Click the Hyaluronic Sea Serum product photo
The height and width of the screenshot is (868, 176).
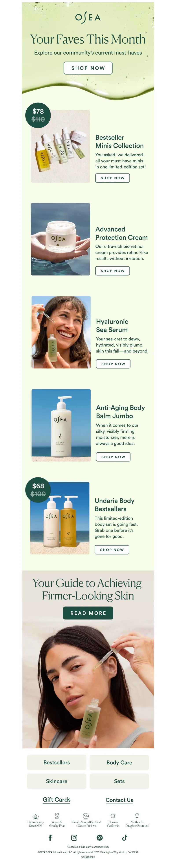pyautogui.click(x=61, y=332)
